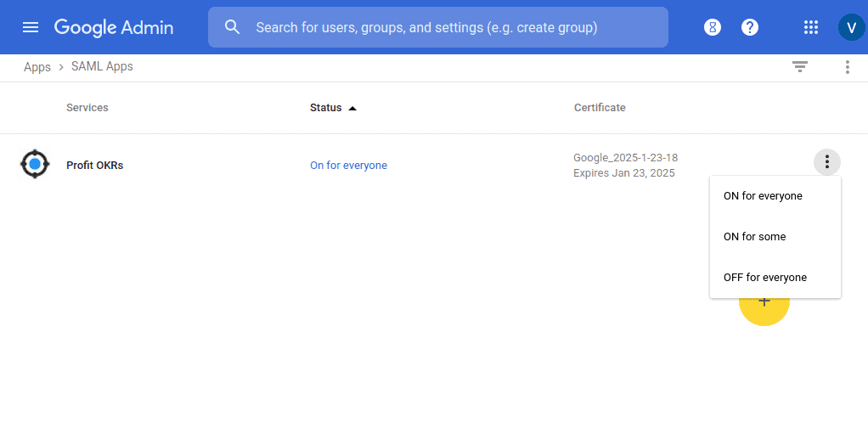Click Expires Jan 23, 2025 text
This screenshot has height=428, width=868.
click(624, 172)
